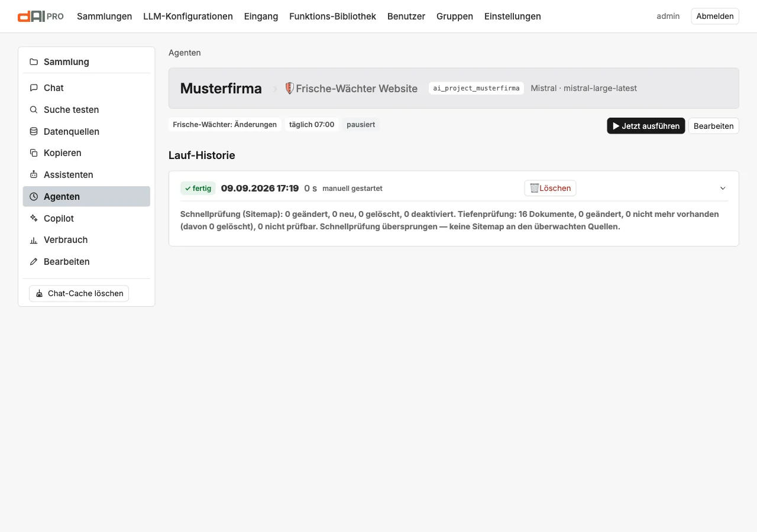Screen dimensions: 757x532
Task: Open Sammlungen in the top navigation
Action: (105, 17)
